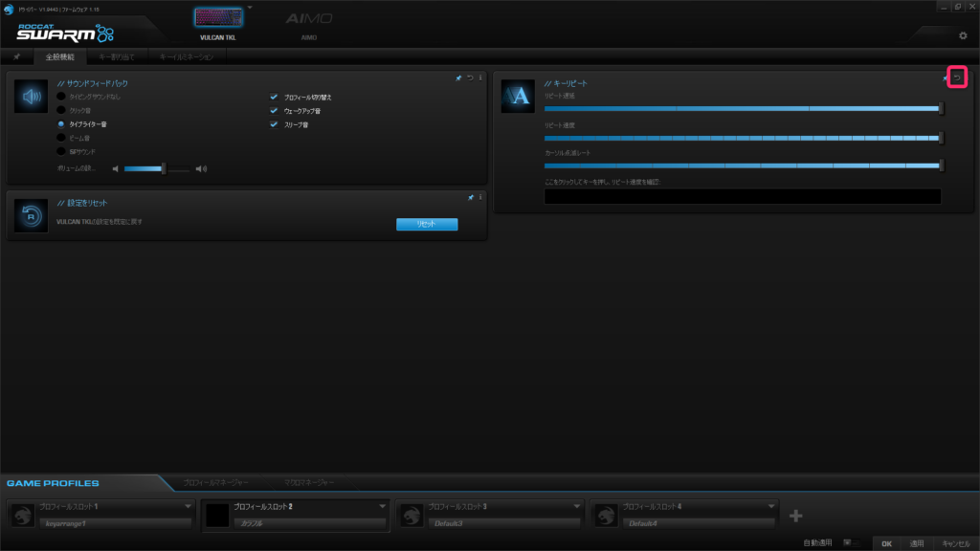Switch to the マクロマネージャー tab
The image size is (980, 551).
[309, 483]
